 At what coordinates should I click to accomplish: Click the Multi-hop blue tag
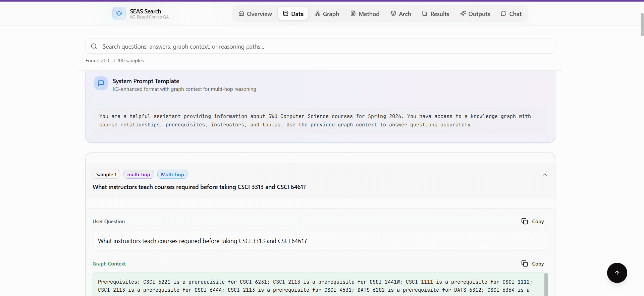pyautogui.click(x=172, y=175)
